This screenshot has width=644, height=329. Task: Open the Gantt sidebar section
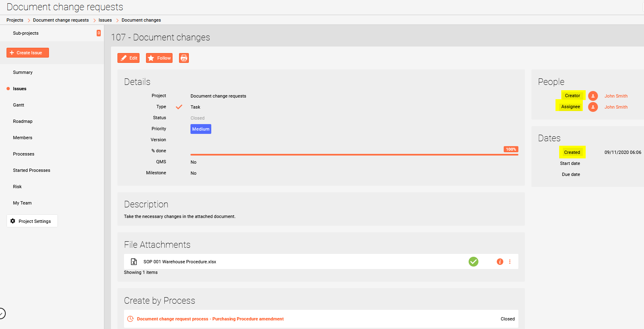18,105
